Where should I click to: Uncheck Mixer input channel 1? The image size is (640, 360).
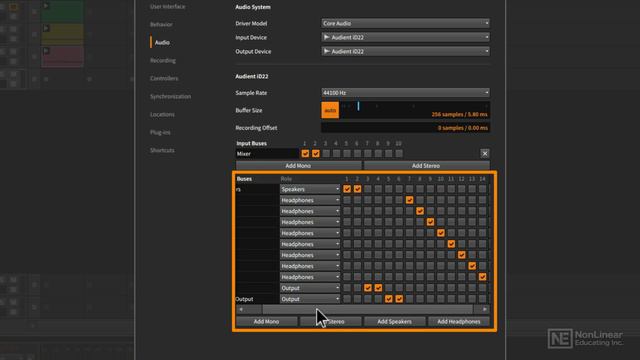pos(305,153)
